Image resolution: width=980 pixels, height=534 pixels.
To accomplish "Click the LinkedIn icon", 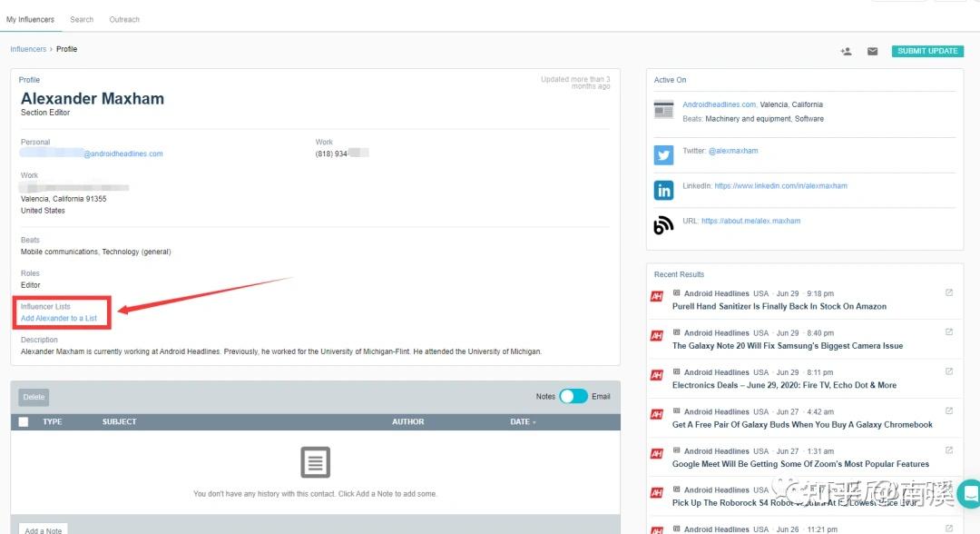I will (x=663, y=190).
